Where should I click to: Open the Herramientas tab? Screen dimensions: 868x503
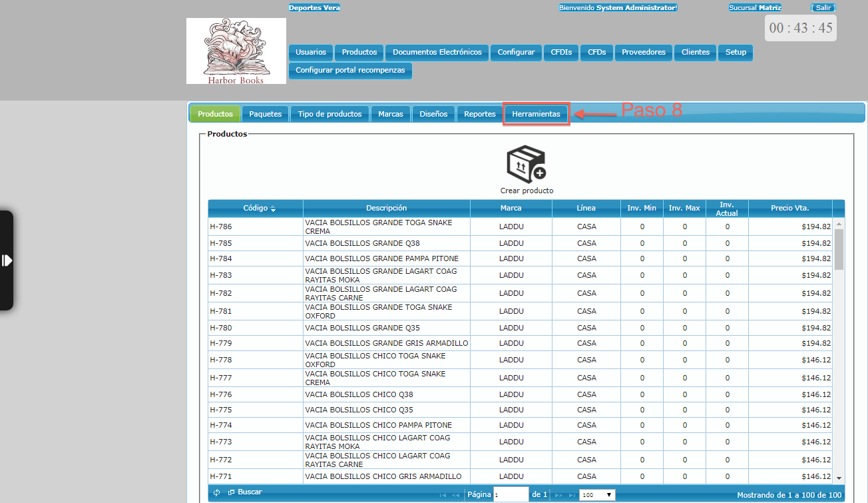(536, 114)
